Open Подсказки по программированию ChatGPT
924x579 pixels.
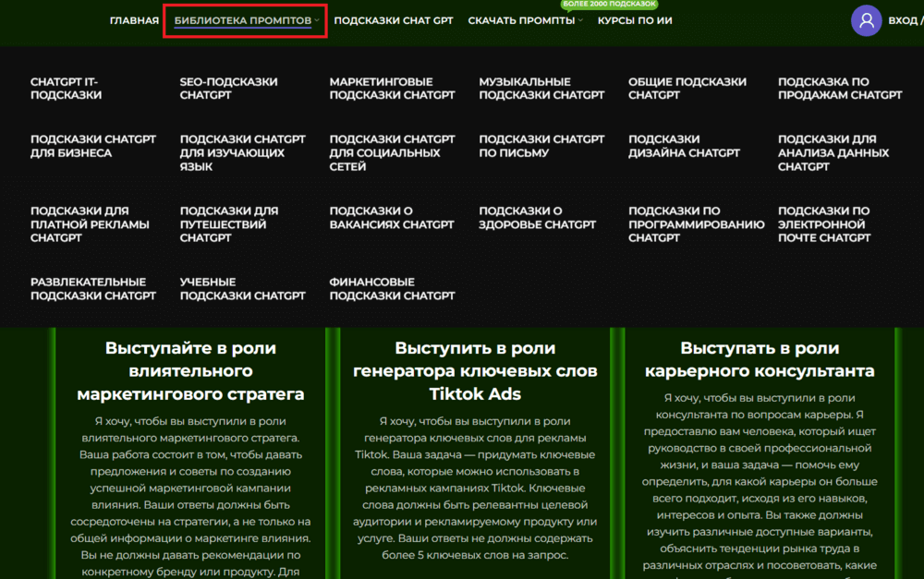(x=696, y=224)
